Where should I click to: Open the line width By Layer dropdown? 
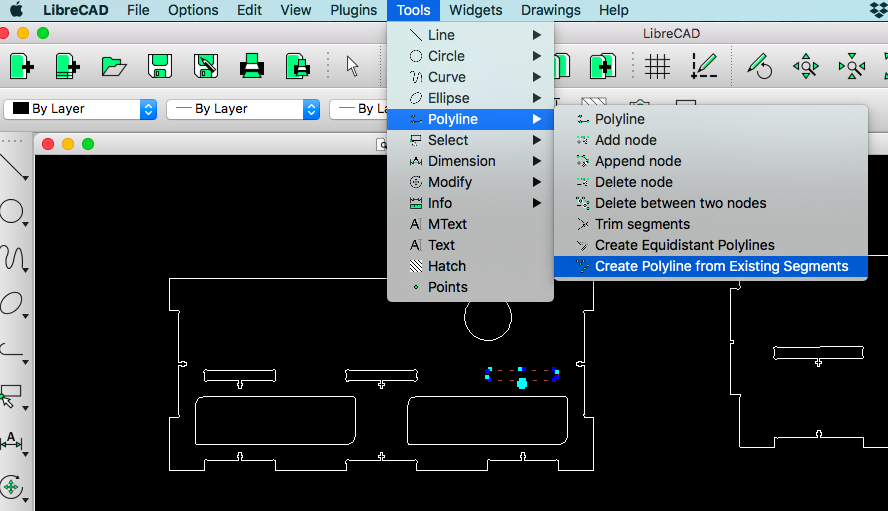244,109
